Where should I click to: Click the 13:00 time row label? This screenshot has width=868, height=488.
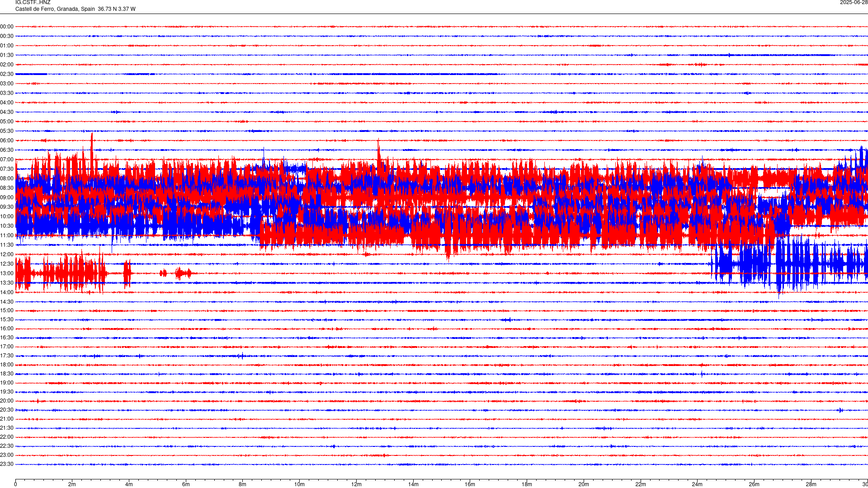pos(7,273)
